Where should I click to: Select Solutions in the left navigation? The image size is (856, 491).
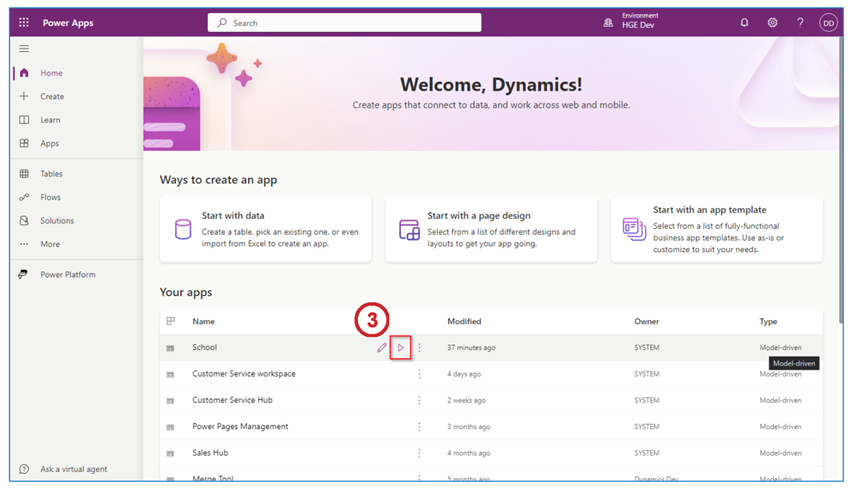point(56,221)
